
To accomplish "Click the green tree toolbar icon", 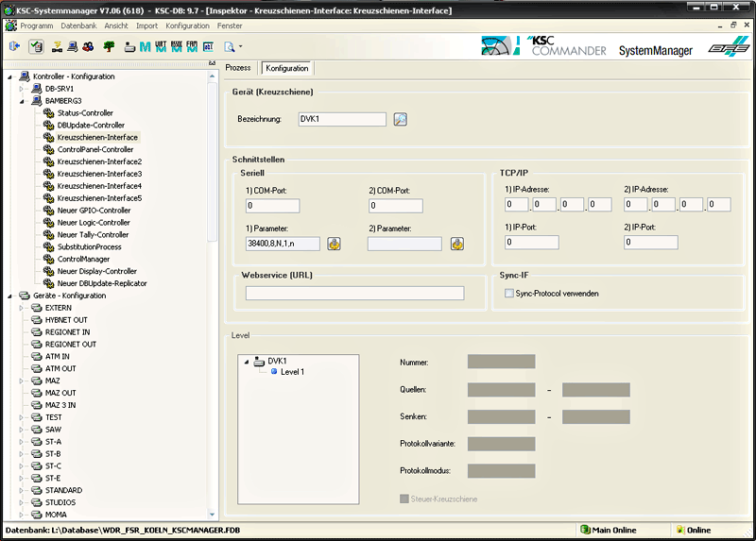I will pyautogui.click(x=110, y=45).
